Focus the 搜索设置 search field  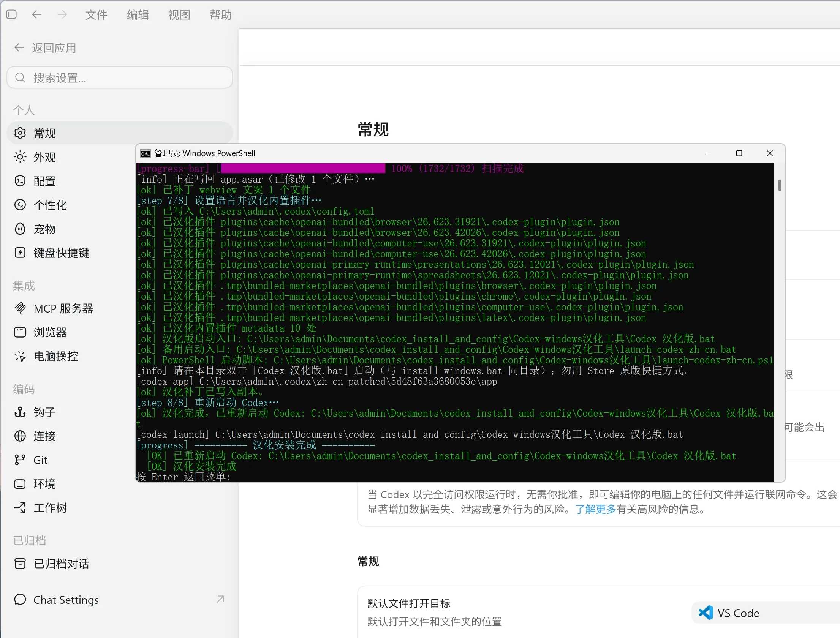(120, 77)
